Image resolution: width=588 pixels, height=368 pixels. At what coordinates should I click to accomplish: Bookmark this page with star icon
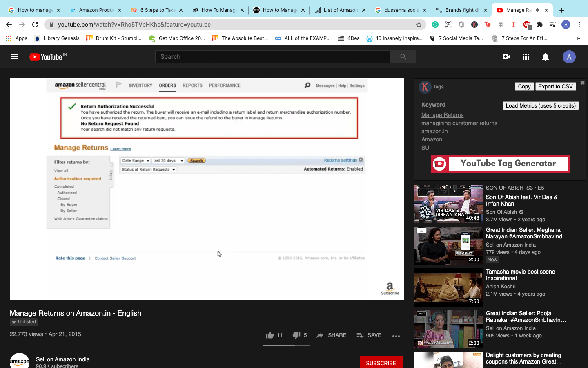point(419,25)
